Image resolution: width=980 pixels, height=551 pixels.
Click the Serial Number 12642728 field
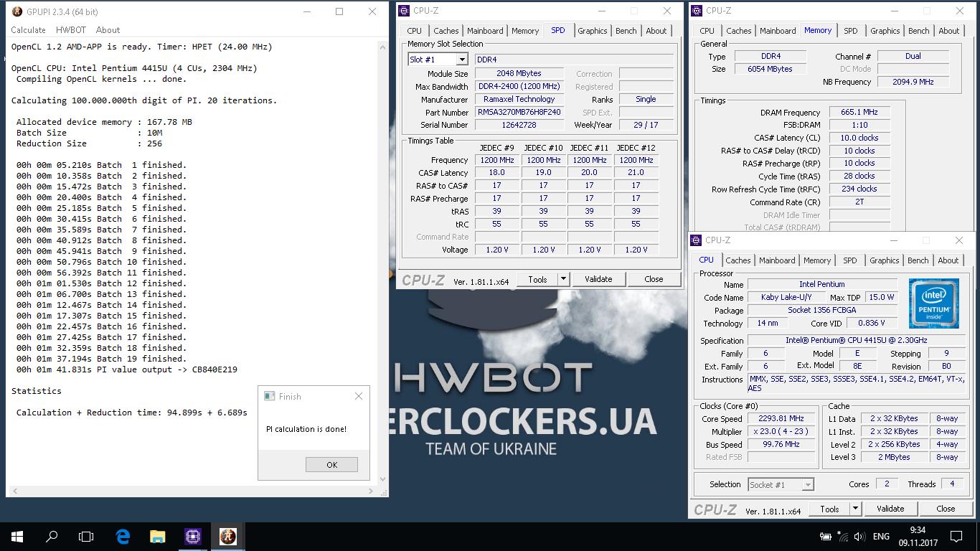coord(519,125)
